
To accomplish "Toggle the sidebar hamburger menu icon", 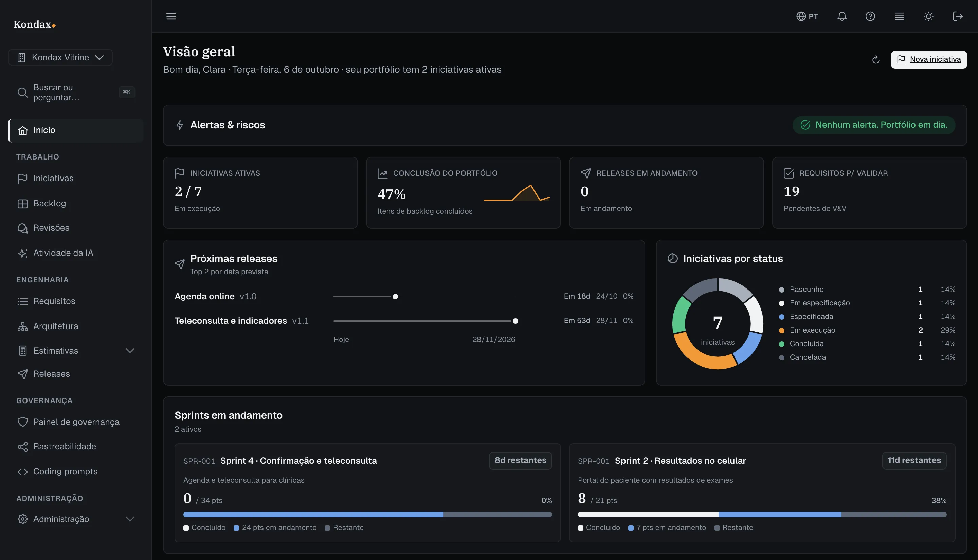I will point(171,16).
